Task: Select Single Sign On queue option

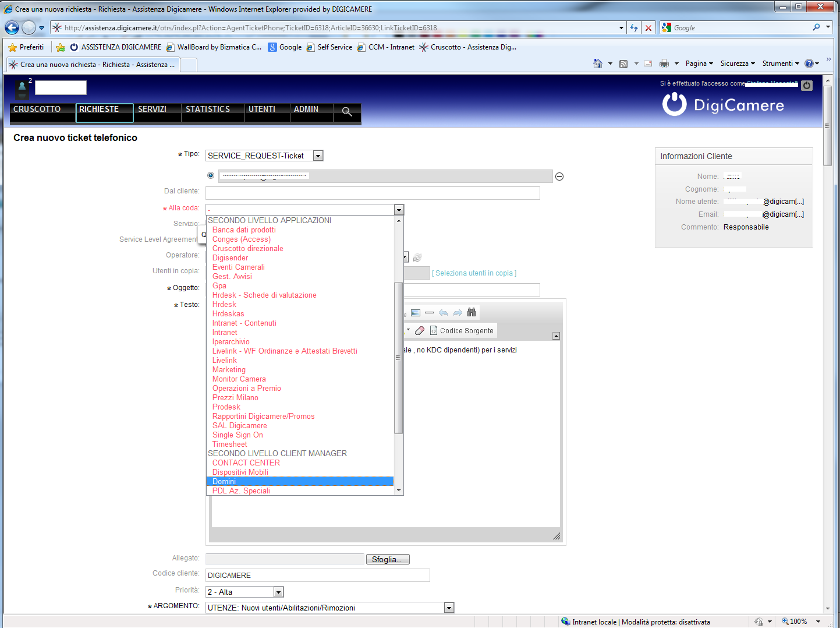Action: click(300, 435)
